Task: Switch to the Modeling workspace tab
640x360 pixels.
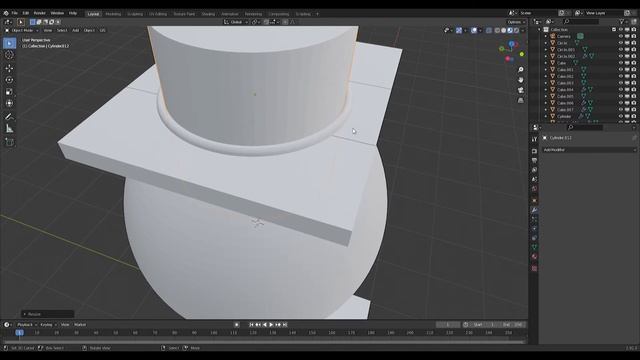Action: tap(113, 14)
